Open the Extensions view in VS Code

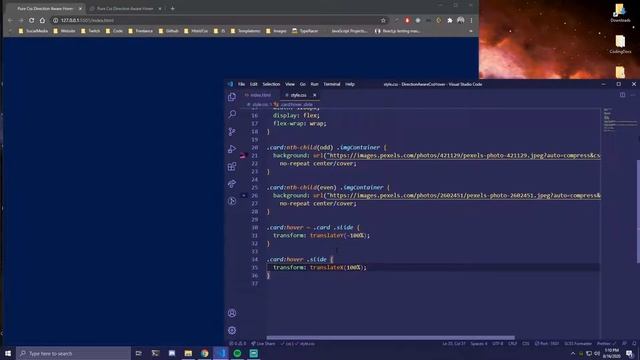tap(232, 166)
